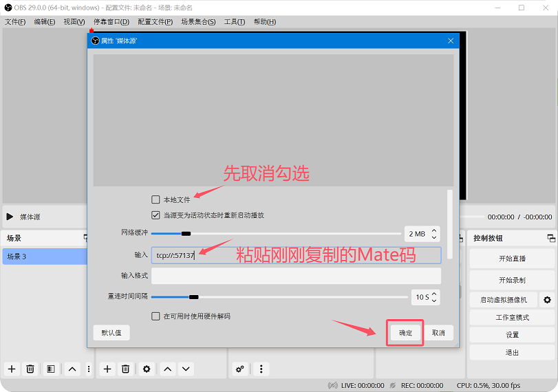The height and width of the screenshot is (392, 558).
Task: Increase the 网络缓冲 2 MB value
Action: coord(434,230)
